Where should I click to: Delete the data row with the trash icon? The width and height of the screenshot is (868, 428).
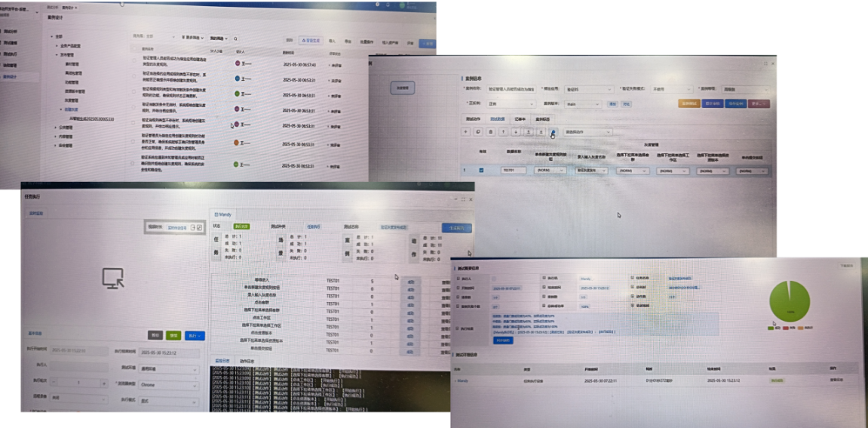[x=490, y=132]
